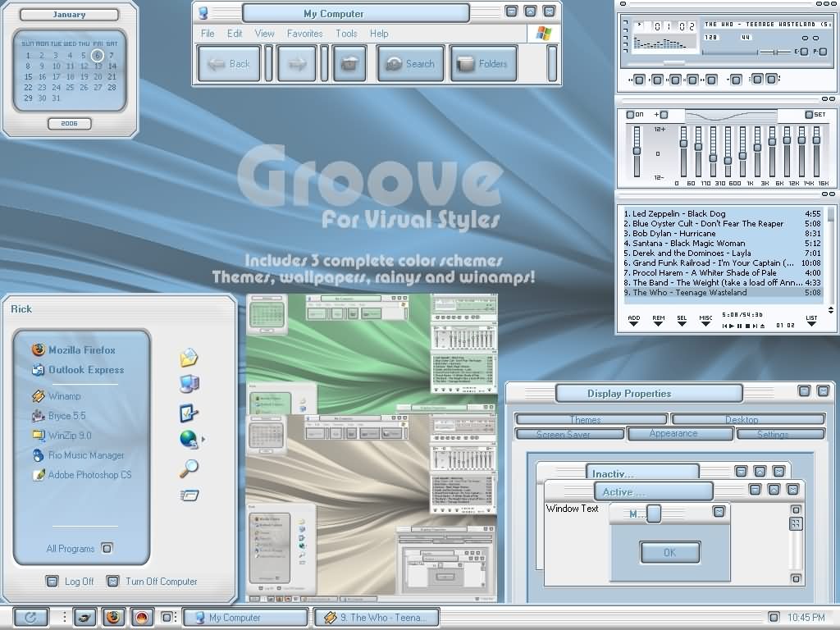Screen dimensions: 840x630
Task: Click the Start button on taskbar
Action: [30, 618]
